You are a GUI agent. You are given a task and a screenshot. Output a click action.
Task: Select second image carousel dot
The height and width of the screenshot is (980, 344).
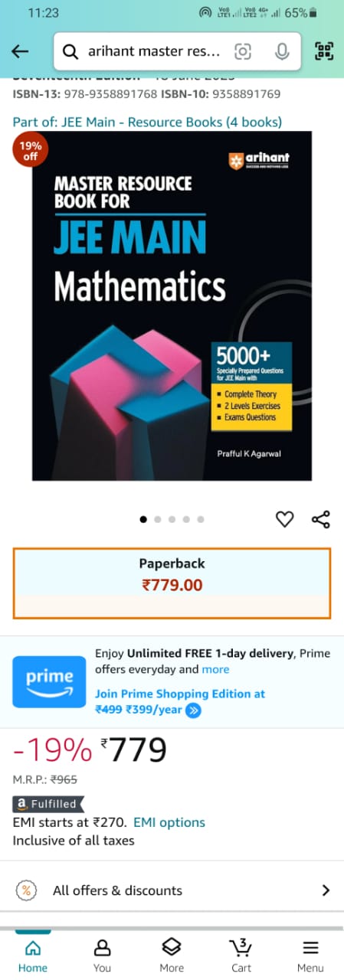[158, 519]
